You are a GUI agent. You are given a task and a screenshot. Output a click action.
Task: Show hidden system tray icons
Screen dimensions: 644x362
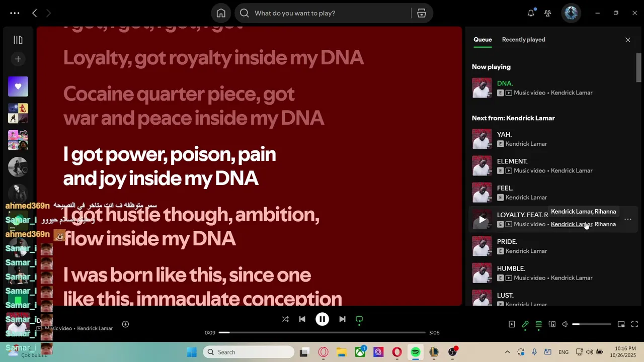(507, 352)
